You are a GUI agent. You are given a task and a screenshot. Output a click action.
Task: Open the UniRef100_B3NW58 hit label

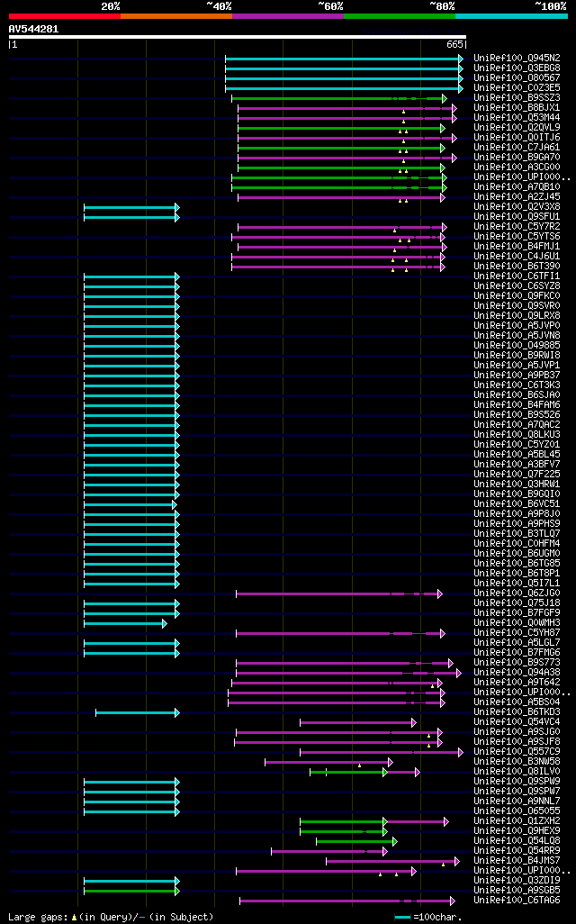click(x=517, y=761)
